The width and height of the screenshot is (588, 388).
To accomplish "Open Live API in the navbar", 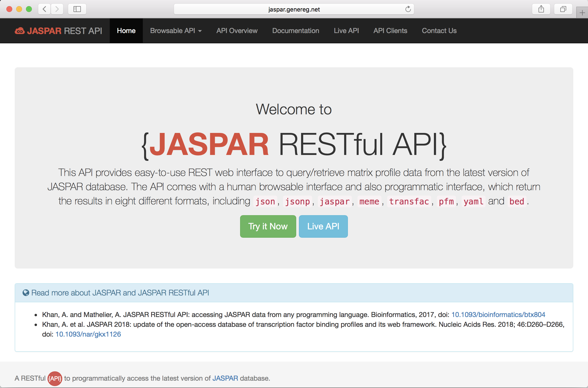I will pyautogui.click(x=346, y=31).
